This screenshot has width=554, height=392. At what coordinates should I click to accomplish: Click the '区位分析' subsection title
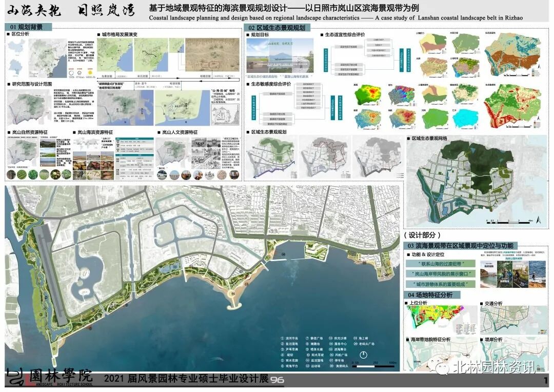(20, 34)
